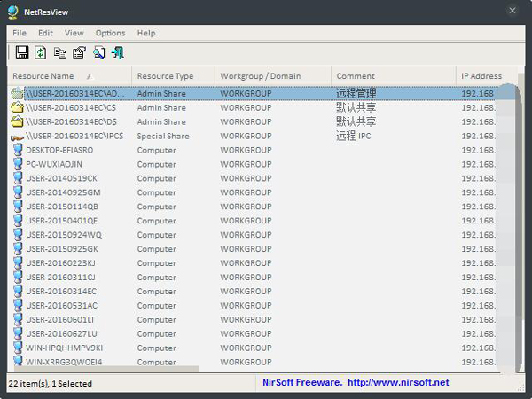Open the Options menu
This screenshot has width=532, height=399.
coord(110,33)
